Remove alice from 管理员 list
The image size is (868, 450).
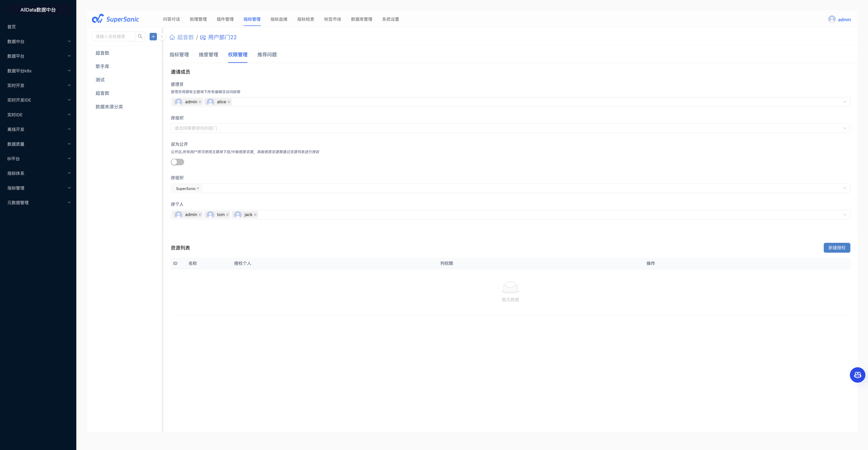coord(229,102)
